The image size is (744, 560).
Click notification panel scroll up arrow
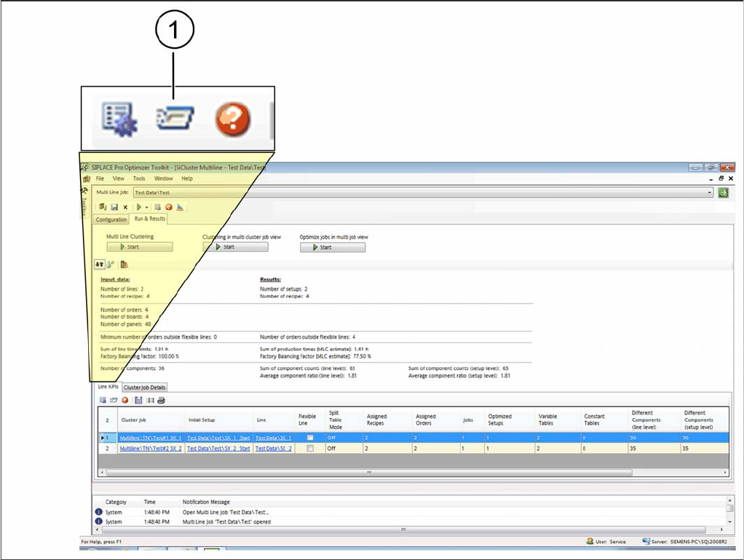[729, 501]
